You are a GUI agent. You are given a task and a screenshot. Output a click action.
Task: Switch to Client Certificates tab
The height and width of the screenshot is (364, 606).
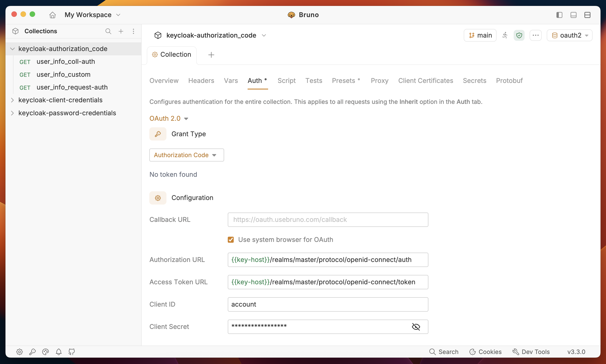click(426, 81)
